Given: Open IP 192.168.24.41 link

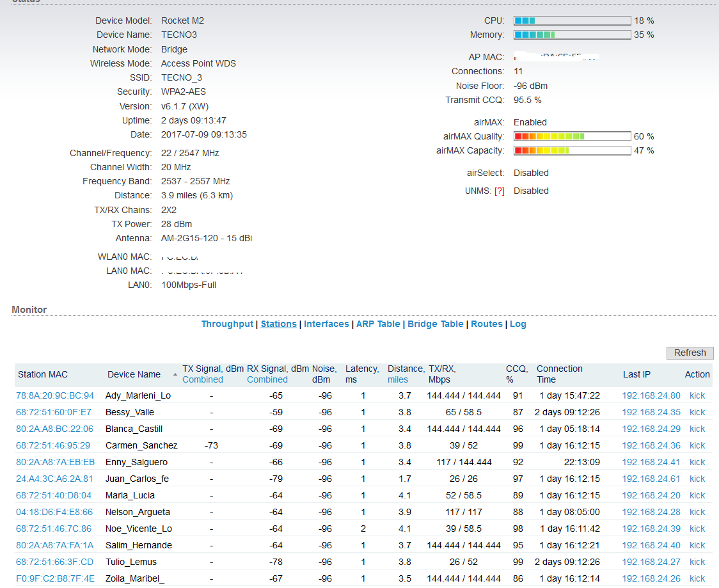Looking at the screenshot, I should pyautogui.click(x=651, y=462).
